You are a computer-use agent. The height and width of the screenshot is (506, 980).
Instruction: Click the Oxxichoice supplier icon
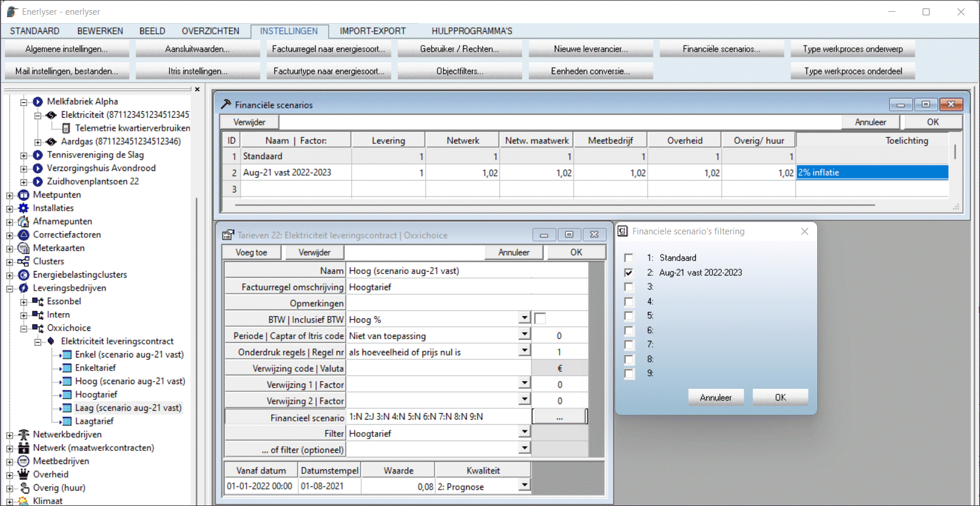(38, 328)
